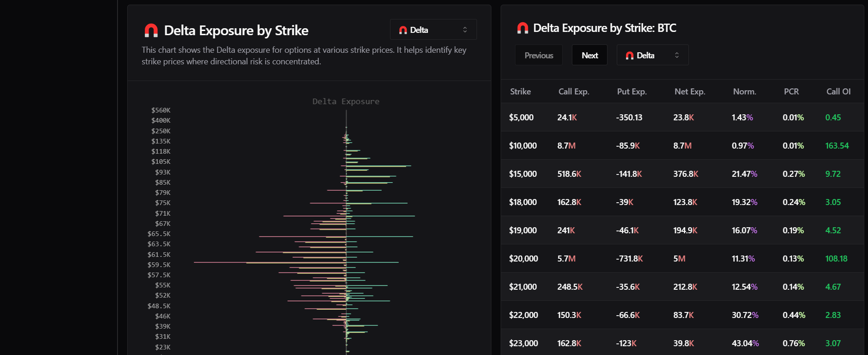Screen dimensions: 868x355
Task: Click the magnet icon in the table Delta dropdown
Action: point(630,56)
